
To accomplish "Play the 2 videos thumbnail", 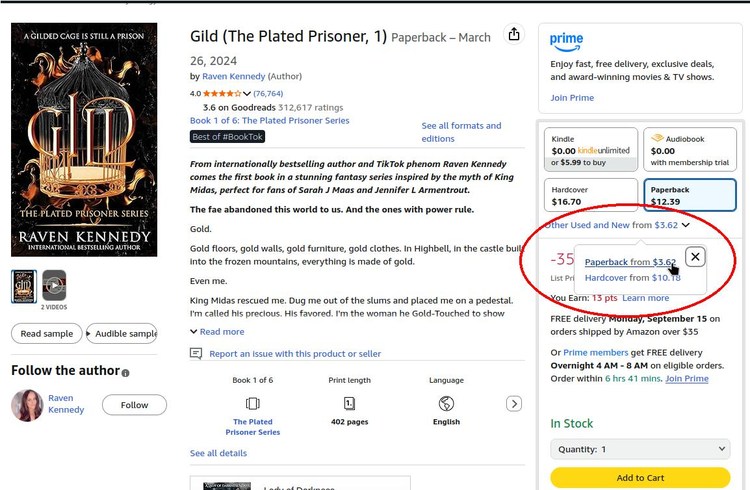I will (x=54, y=286).
